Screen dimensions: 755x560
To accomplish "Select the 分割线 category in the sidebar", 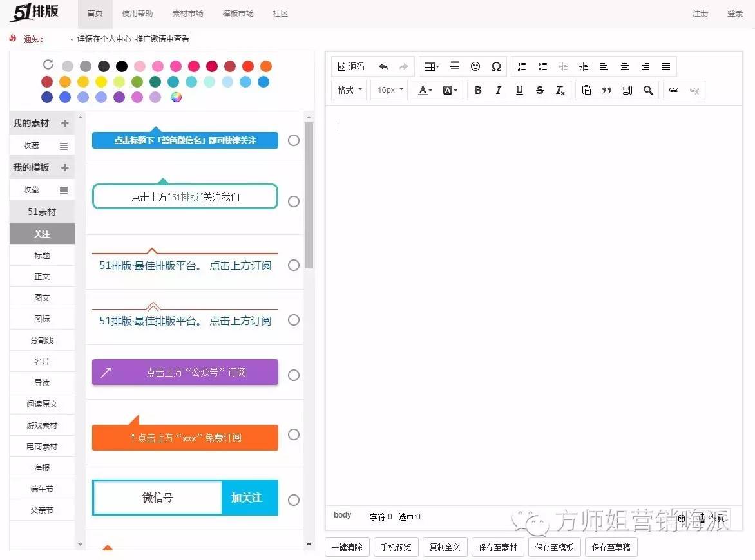I will pos(42,340).
